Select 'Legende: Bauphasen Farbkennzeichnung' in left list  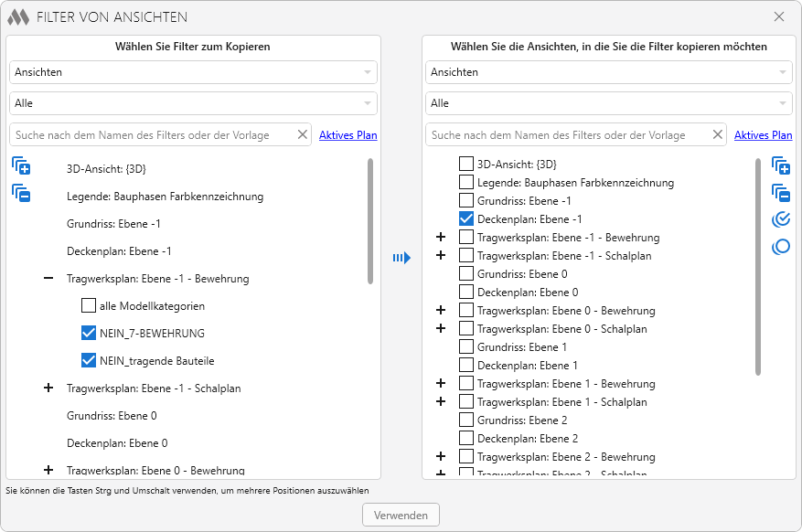(165, 197)
